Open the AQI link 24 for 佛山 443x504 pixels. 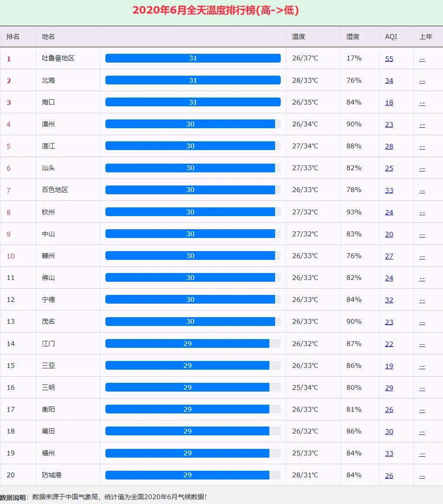(x=389, y=278)
